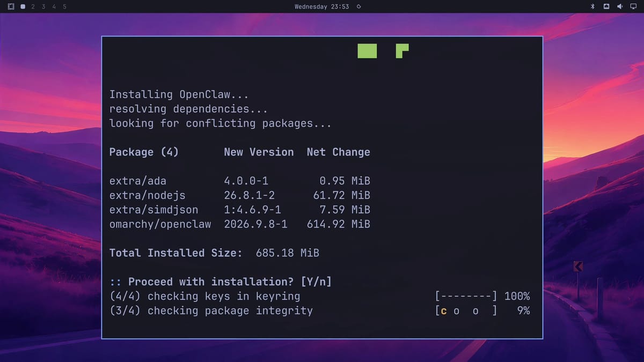
Task: Click the Wednesday 23:53 clock
Action: [321, 6]
